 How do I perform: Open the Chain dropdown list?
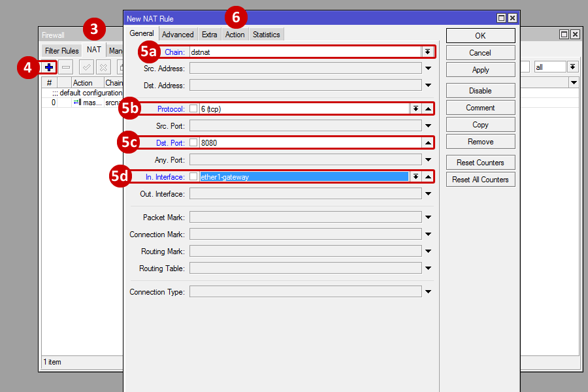tap(427, 52)
